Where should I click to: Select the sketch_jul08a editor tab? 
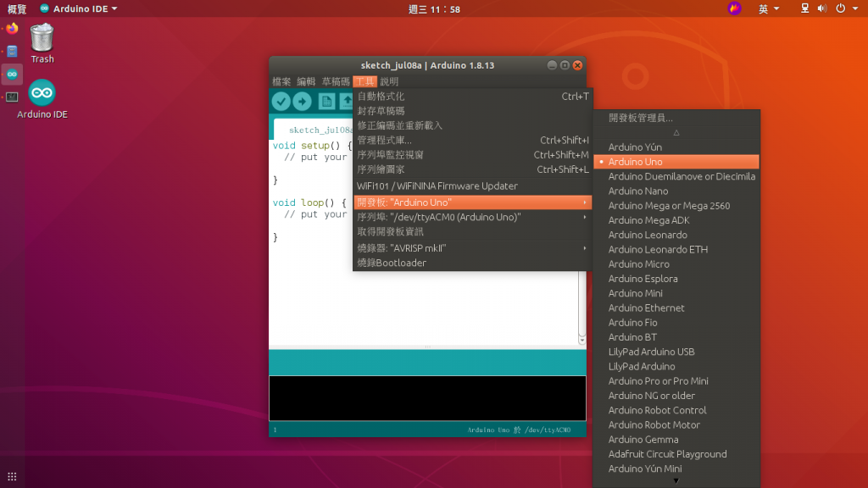click(x=314, y=130)
